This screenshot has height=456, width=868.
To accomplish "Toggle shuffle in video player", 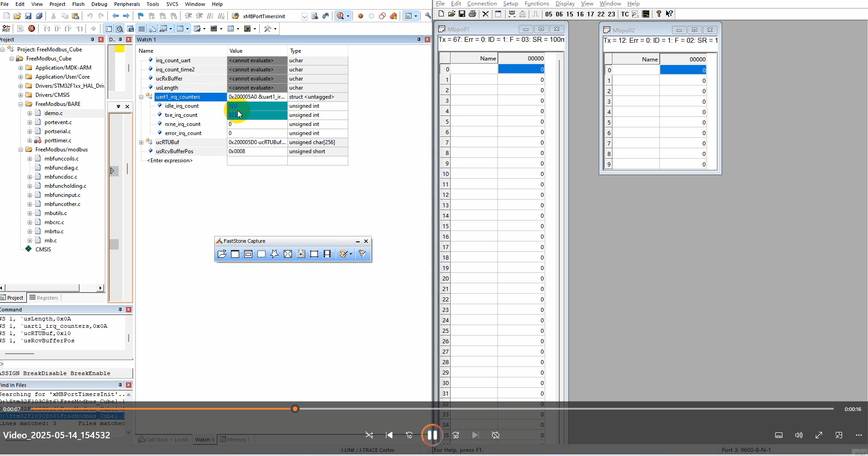I will (369, 435).
